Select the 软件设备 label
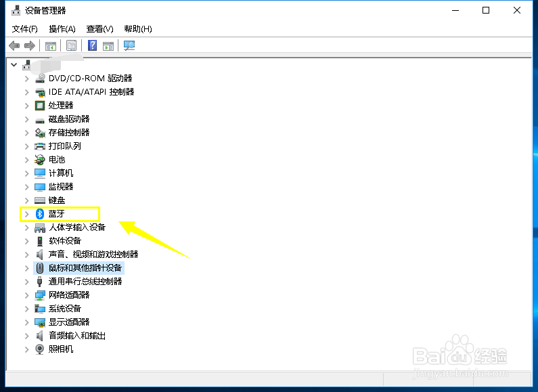The width and height of the screenshot is (538, 392). coord(65,241)
